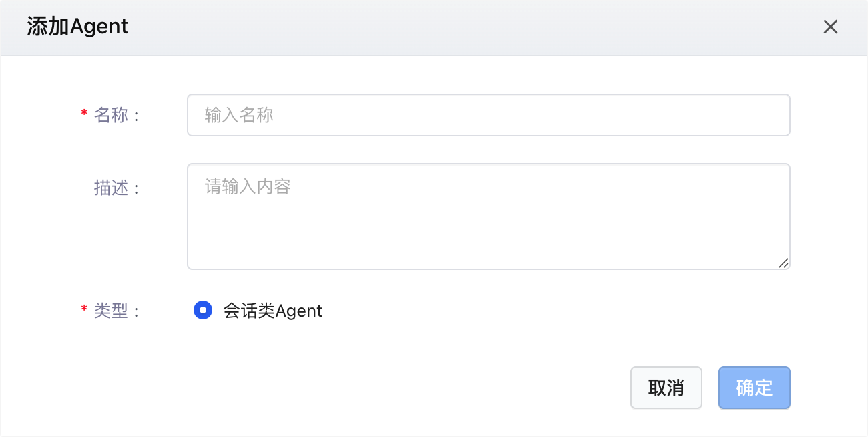
Task: Click the 输入名称 placeholder text
Action: 239,115
